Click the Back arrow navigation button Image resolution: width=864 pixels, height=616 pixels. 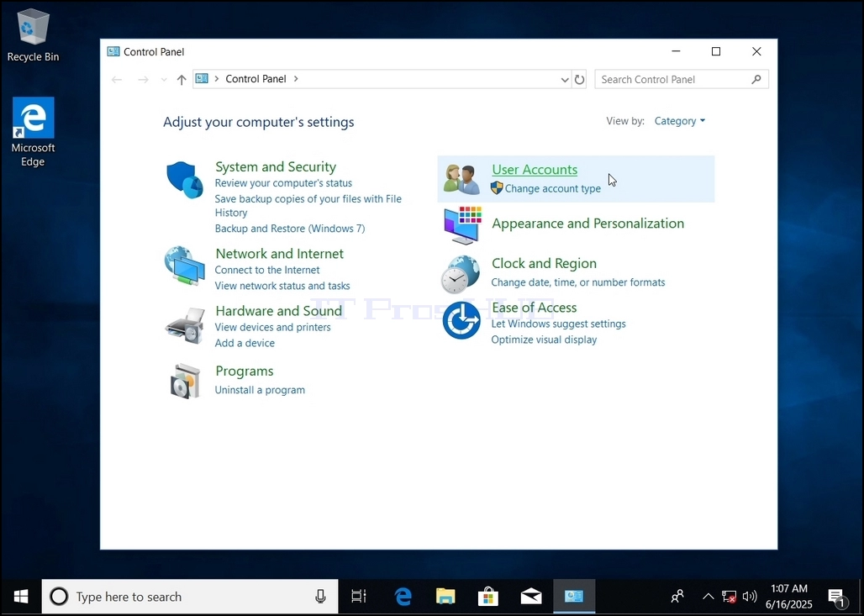click(x=117, y=79)
